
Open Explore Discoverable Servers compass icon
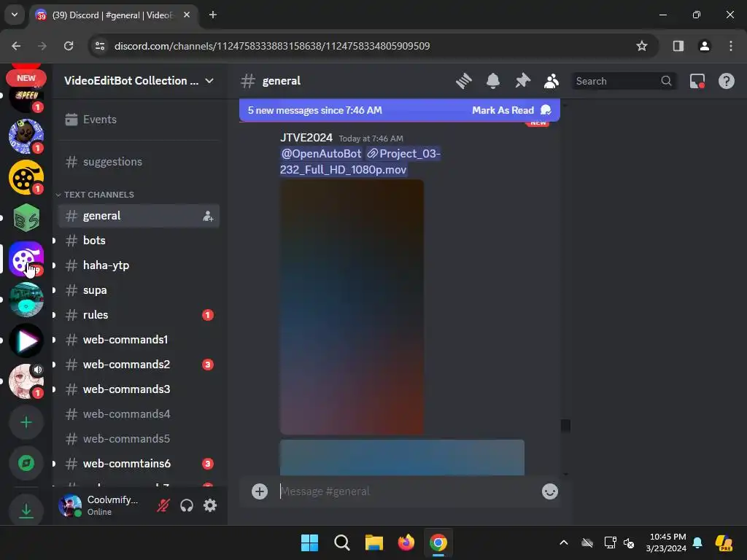click(26, 463)
